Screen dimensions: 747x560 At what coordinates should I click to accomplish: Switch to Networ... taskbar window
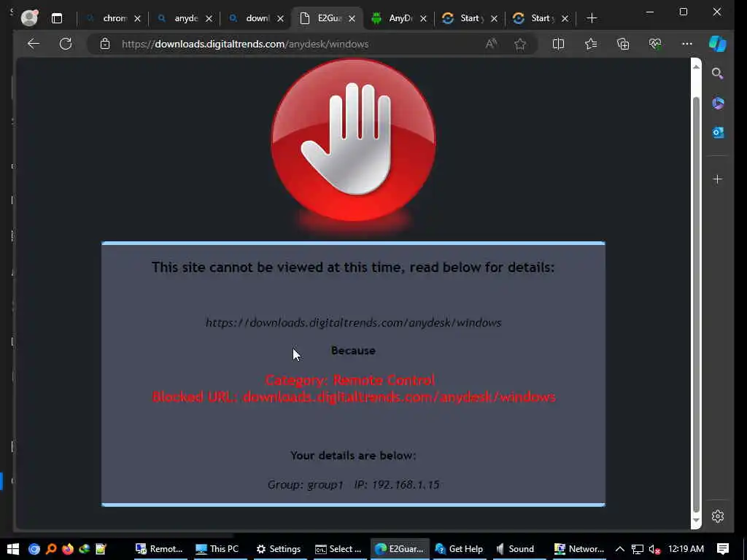tap(579, 549)
